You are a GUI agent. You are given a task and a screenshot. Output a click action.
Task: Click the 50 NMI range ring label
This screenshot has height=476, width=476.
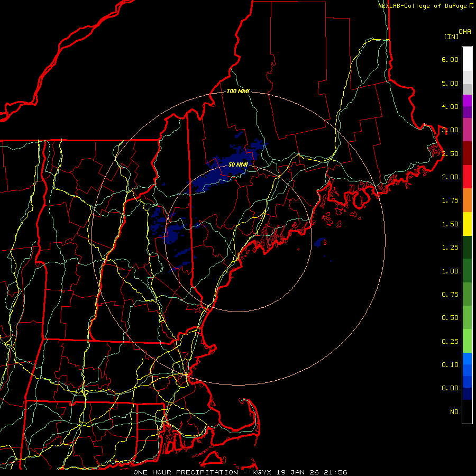238,164
